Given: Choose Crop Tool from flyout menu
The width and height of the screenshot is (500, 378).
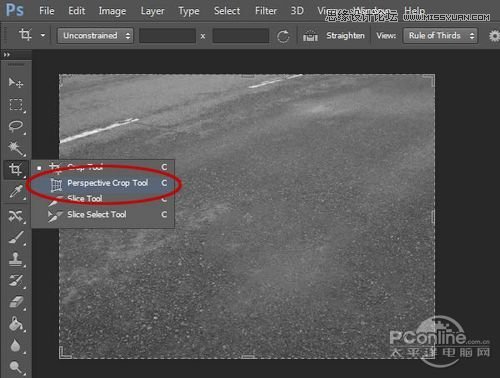Looking at the screenshot, I should coord(103,167).
